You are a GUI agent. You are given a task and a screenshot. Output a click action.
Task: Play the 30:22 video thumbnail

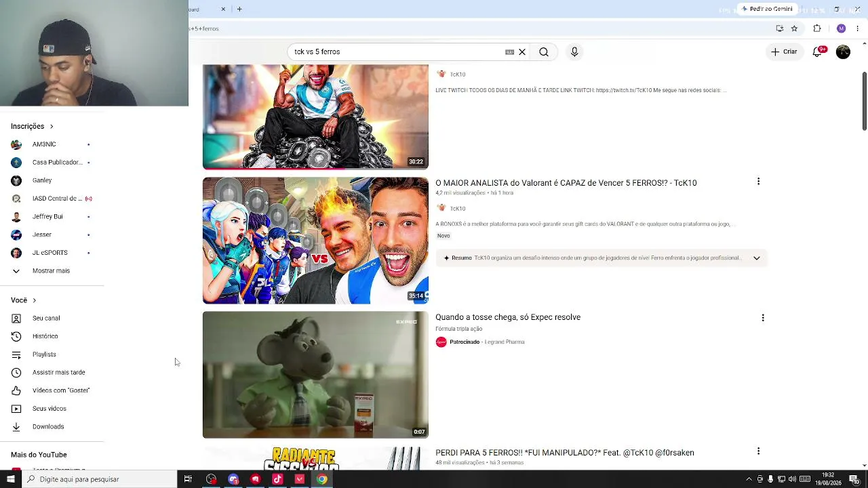(315, 117)
